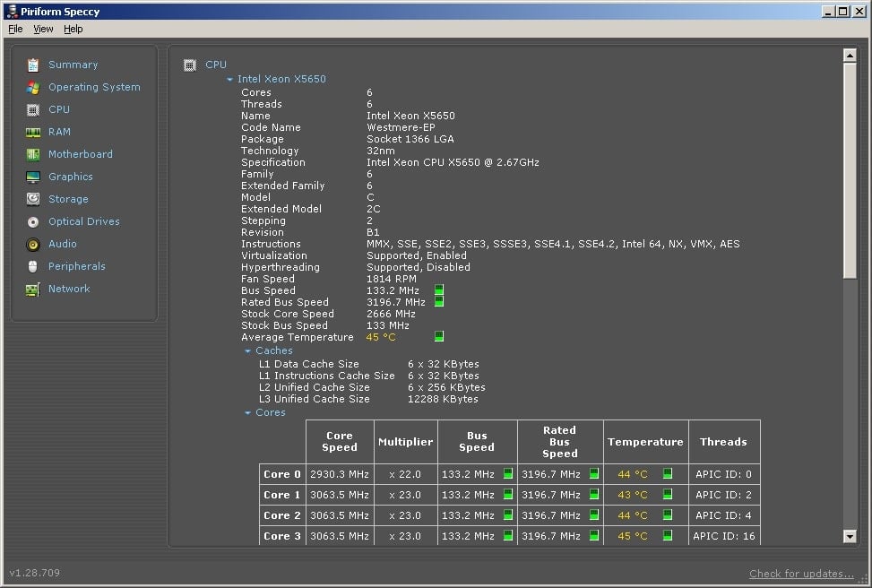Click the Storage hard drive icon
This screenshot has height=588, width=872.
coord(33,199)
